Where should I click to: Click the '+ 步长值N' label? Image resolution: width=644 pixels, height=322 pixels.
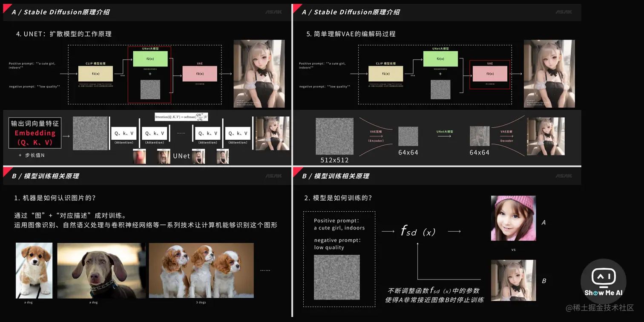coord(31,155)
